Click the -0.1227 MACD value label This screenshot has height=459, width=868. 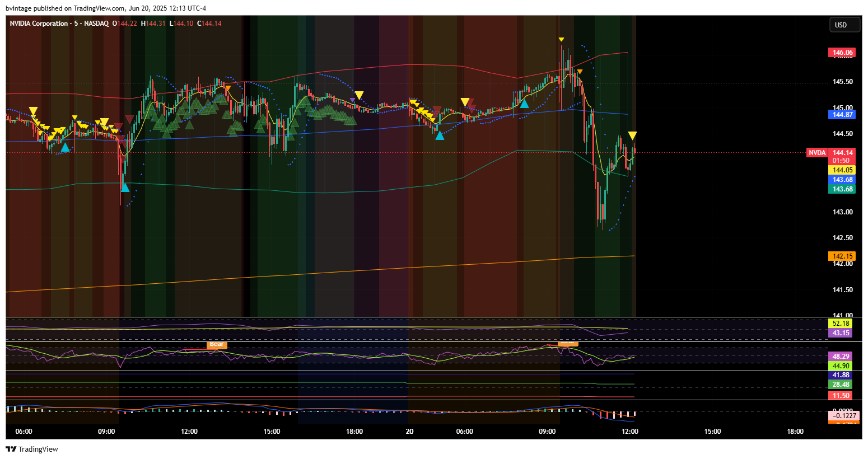843,415
